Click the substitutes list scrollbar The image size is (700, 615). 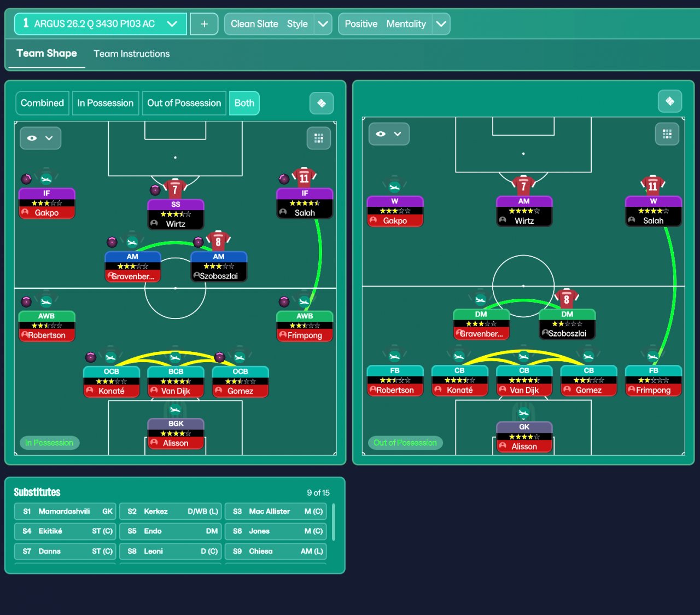334,523
